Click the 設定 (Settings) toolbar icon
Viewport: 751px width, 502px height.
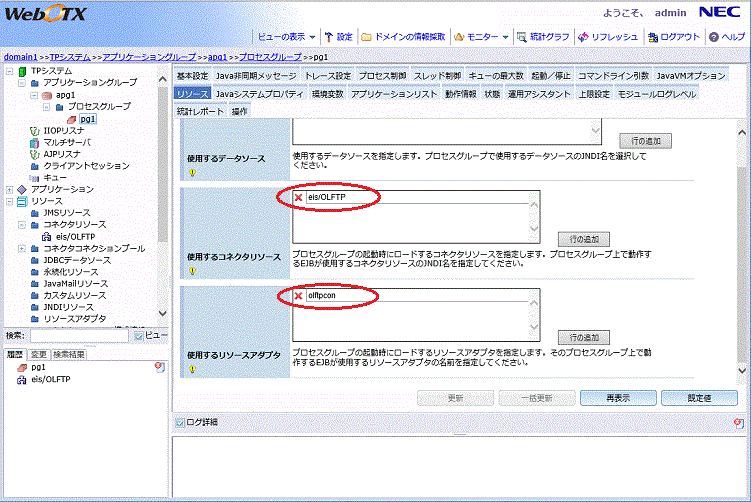click(329, 37)
